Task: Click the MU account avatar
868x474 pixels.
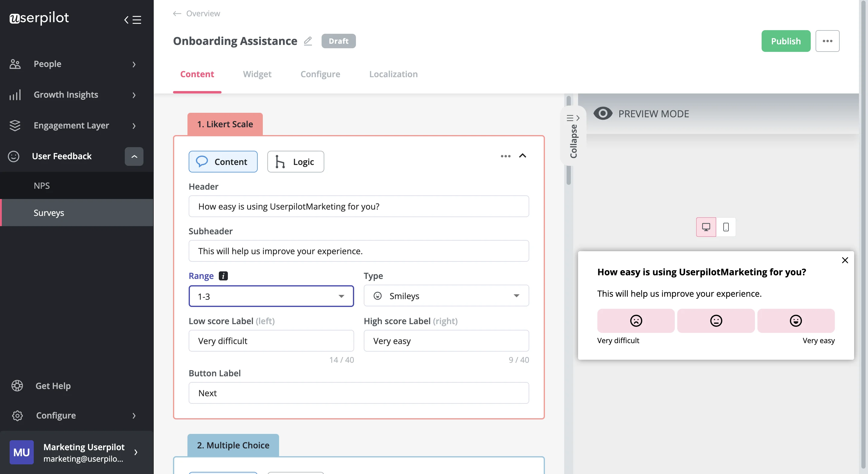Action: pos(22,452)
